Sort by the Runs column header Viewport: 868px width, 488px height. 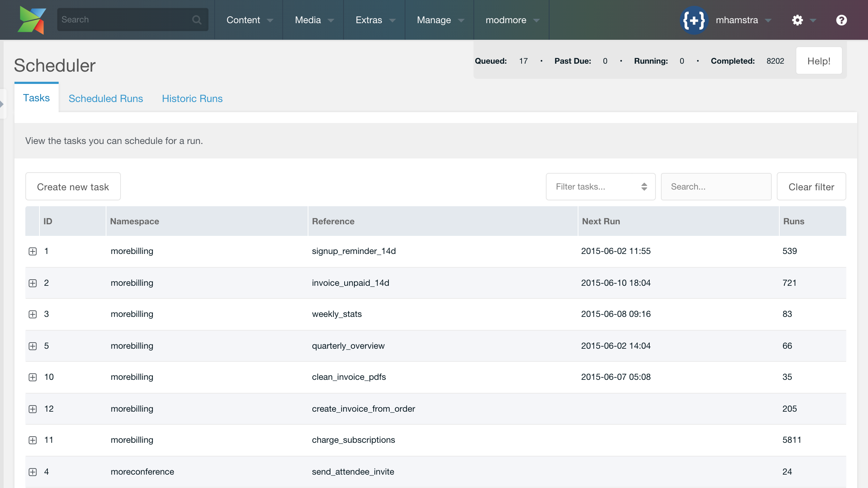click(813, 221)
